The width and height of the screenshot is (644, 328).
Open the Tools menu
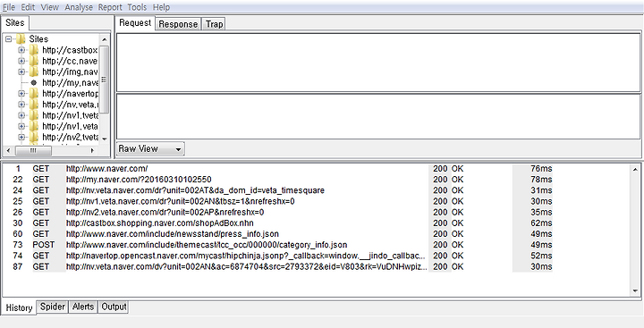[137, 7]
